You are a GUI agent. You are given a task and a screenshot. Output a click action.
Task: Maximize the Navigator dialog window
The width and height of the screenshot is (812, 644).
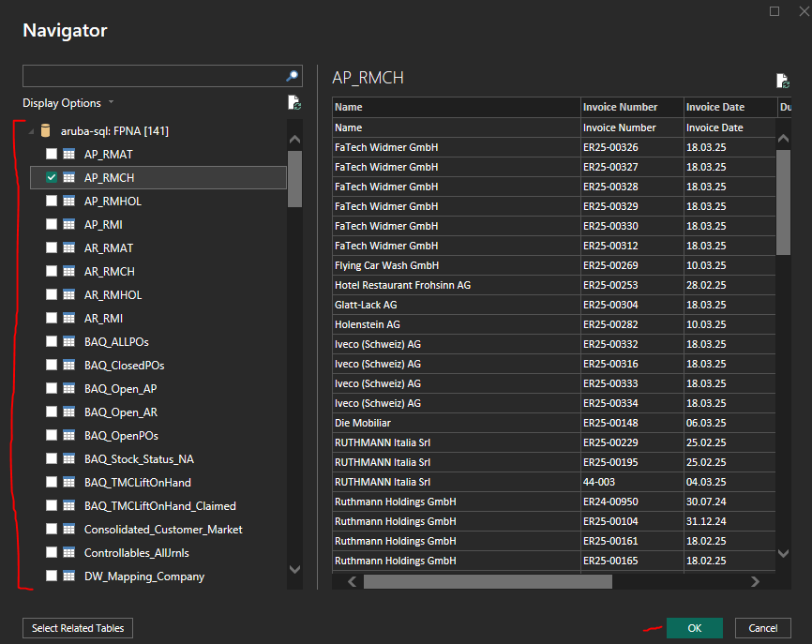click(774, 11)
